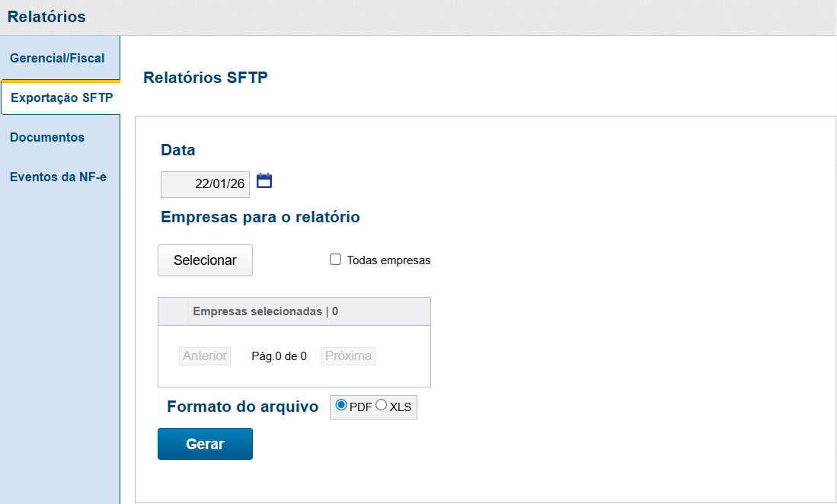The image size is (837, 504).
Task: Choose the XLS file format option
Action: [x=382, y=405]
